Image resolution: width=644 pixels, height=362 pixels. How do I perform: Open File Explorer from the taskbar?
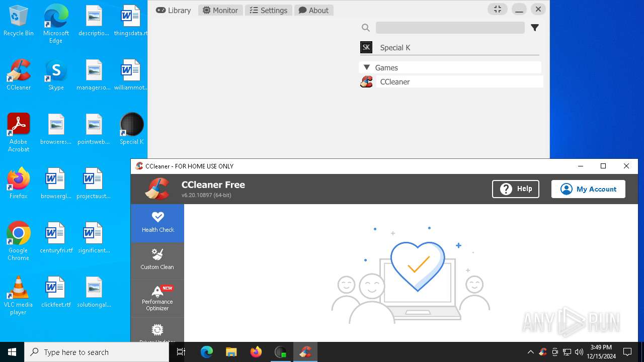(231, 352)
